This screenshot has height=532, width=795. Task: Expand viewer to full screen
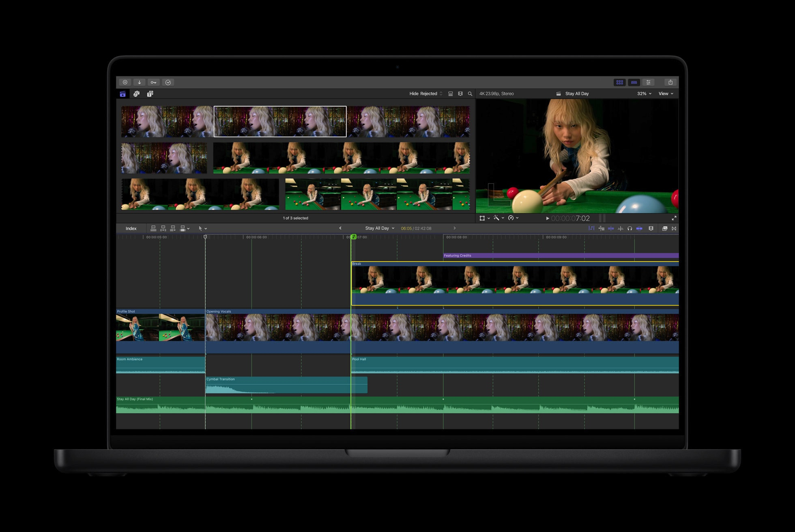pos(674,218)
